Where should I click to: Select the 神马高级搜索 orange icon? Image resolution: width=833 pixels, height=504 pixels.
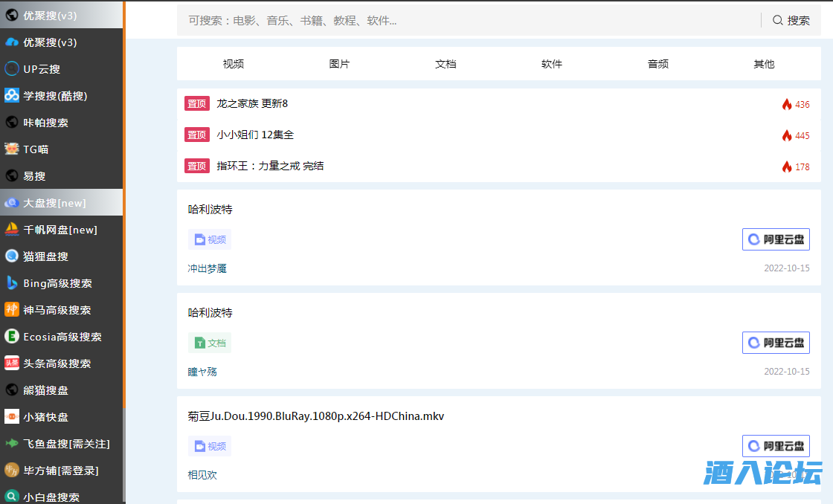click(12, 310)
